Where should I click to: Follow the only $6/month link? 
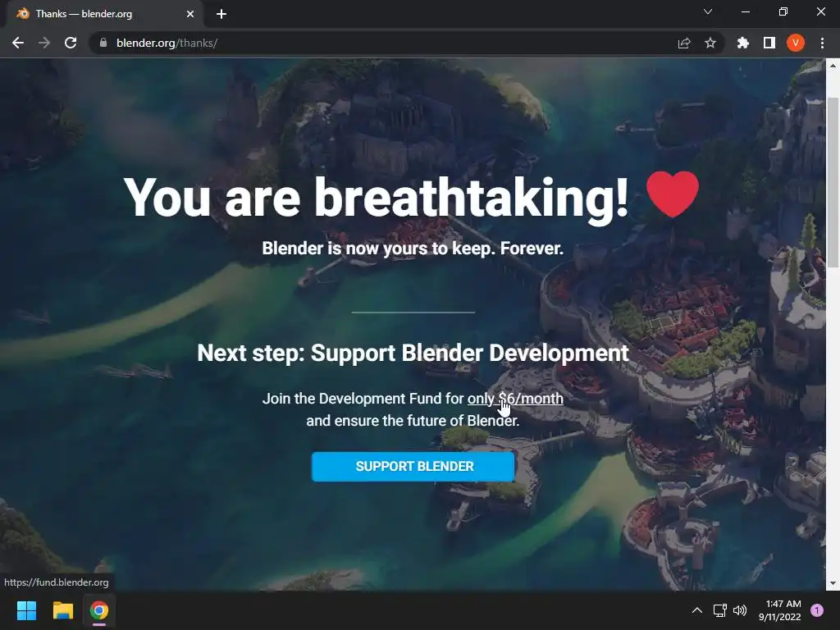(x=515, y=399)
